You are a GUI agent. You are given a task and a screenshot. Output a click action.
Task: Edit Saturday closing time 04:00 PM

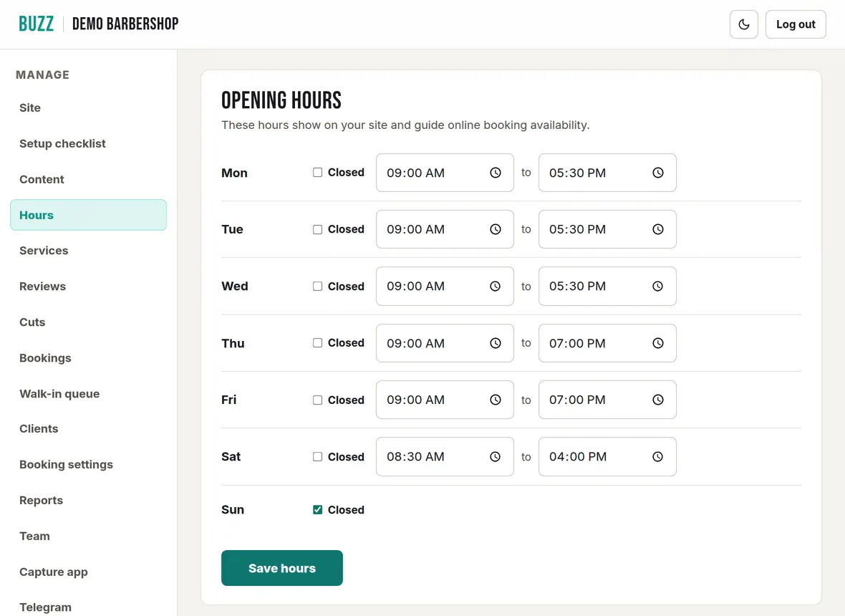coord(607,456)
